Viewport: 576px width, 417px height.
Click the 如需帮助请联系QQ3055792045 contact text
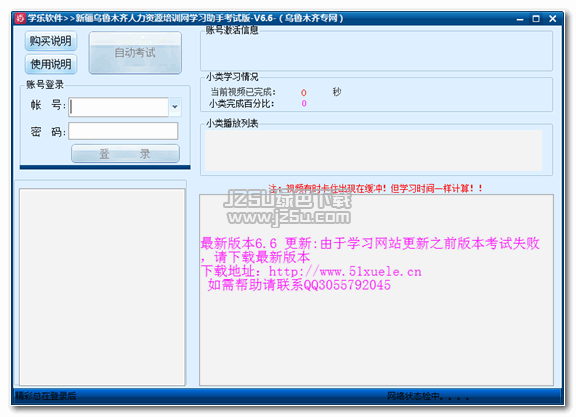(299, 285)
